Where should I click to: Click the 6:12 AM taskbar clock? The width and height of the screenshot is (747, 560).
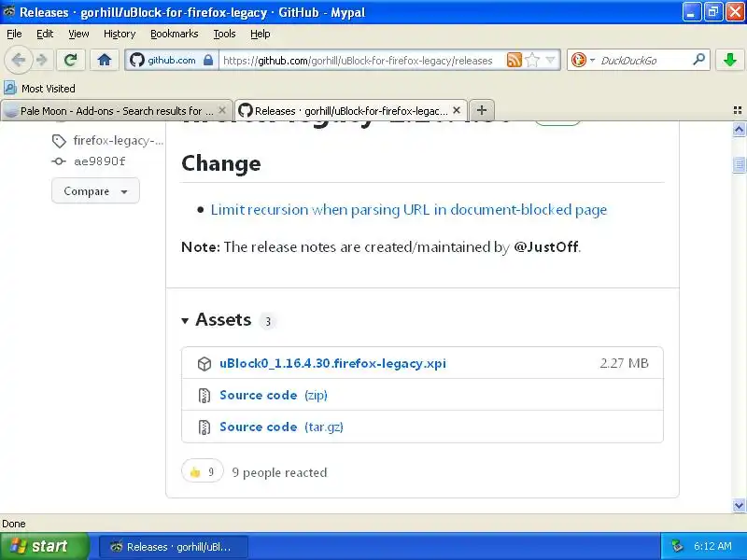712,546
